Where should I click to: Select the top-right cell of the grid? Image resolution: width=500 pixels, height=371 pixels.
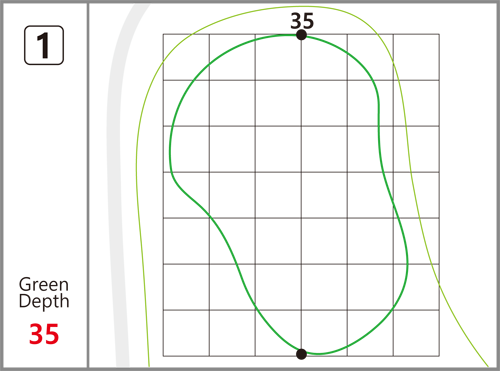click(416, 57)
